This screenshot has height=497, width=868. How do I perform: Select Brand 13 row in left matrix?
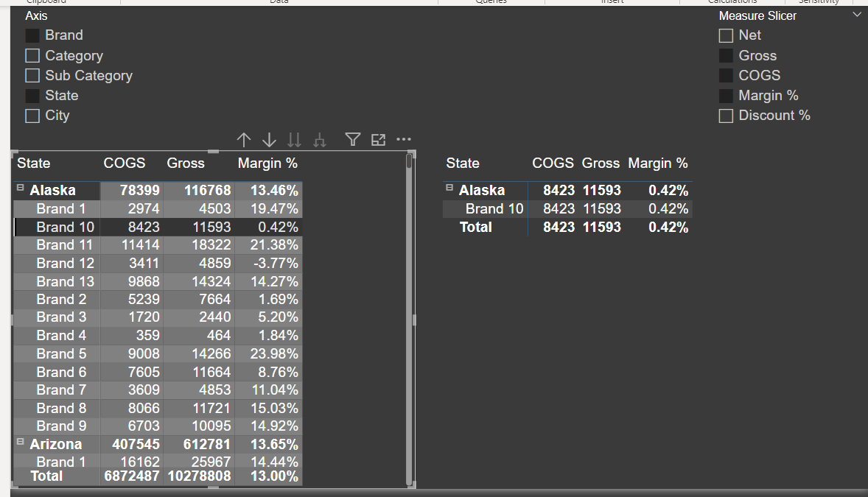(158, 281)
